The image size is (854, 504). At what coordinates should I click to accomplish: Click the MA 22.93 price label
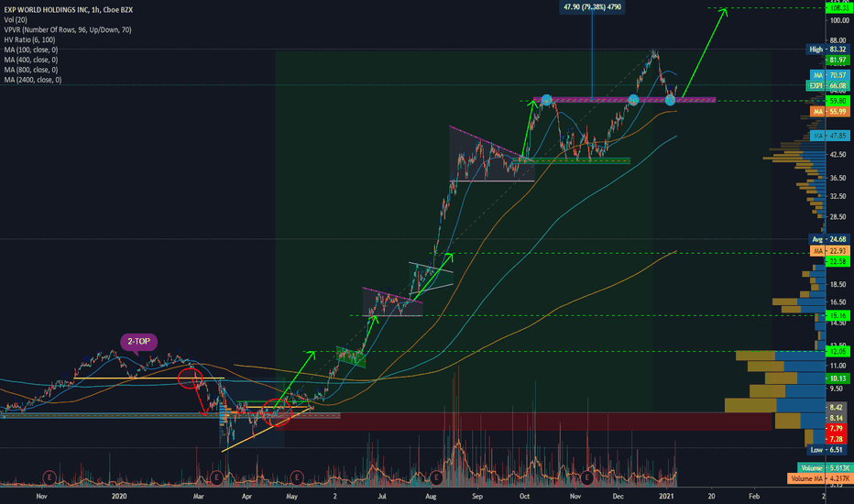click(830, 251)
